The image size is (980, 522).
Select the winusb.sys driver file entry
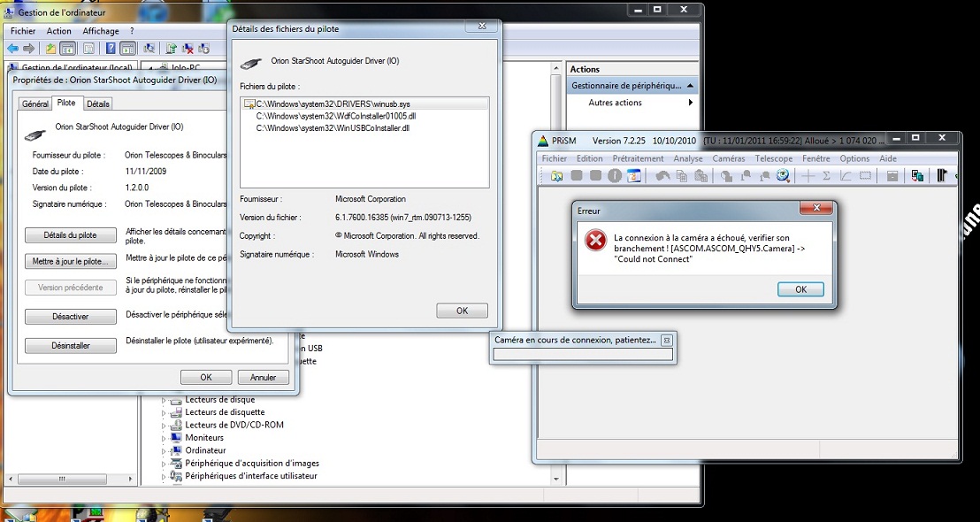[x=333, y=104]
